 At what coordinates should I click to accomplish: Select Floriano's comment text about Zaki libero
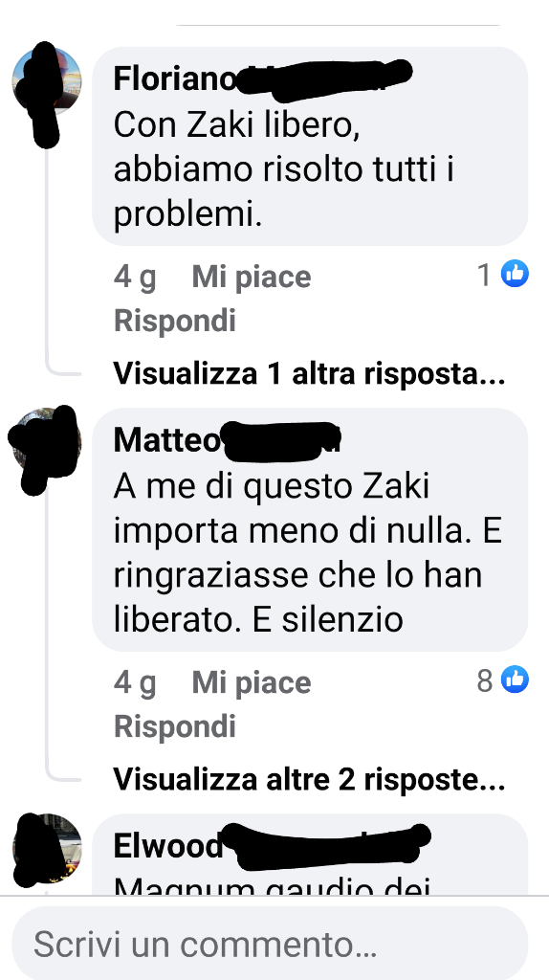pyautogui.click(x=283, y=171)
